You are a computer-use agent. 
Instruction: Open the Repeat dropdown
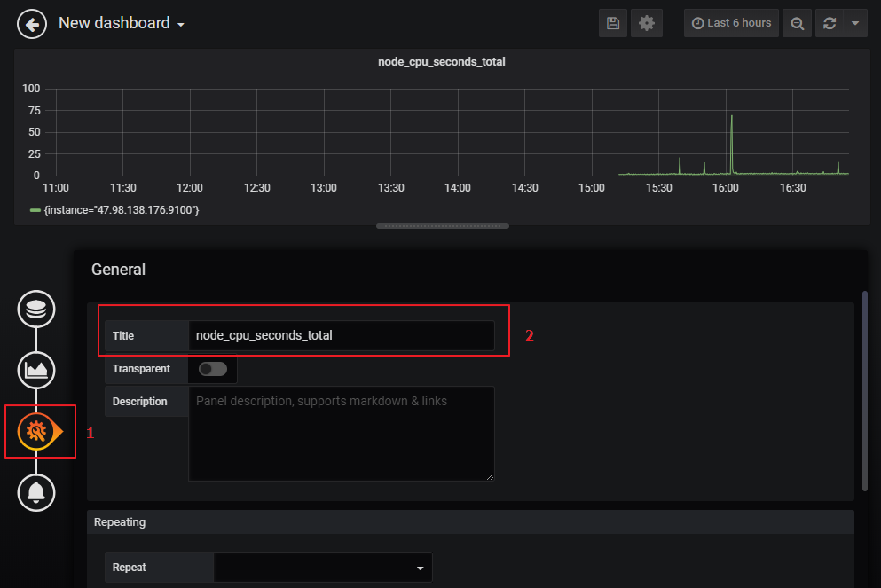tap(323, 568)
